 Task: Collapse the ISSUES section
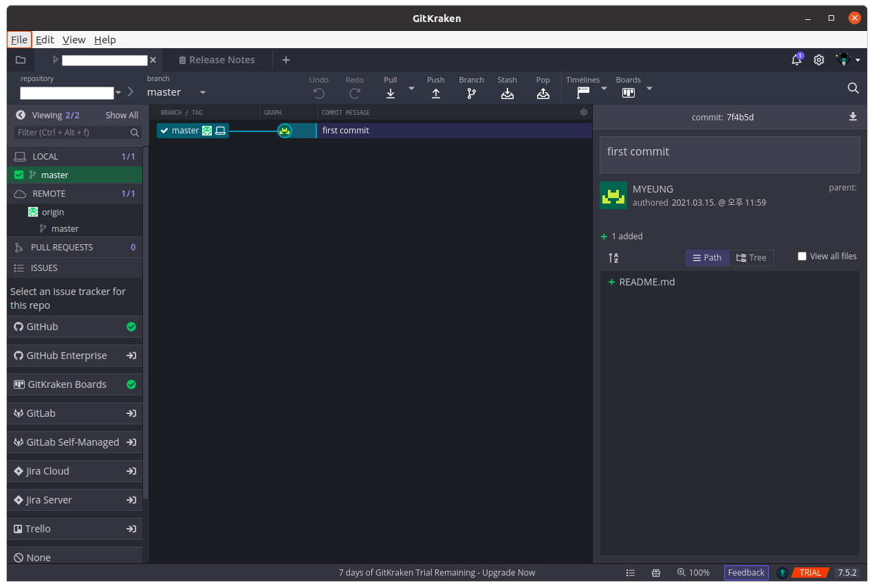(x=75, y=268)
